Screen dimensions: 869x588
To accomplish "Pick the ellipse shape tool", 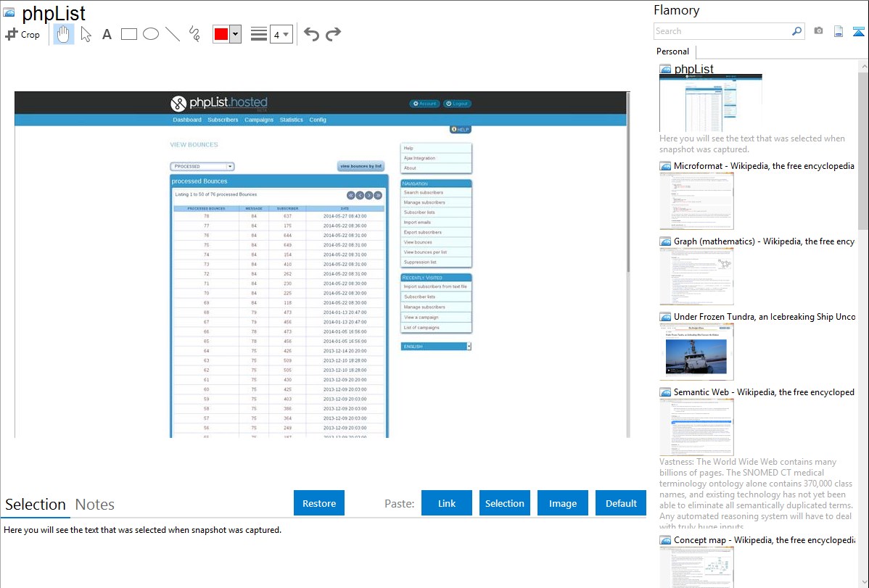I will (150, 34).
